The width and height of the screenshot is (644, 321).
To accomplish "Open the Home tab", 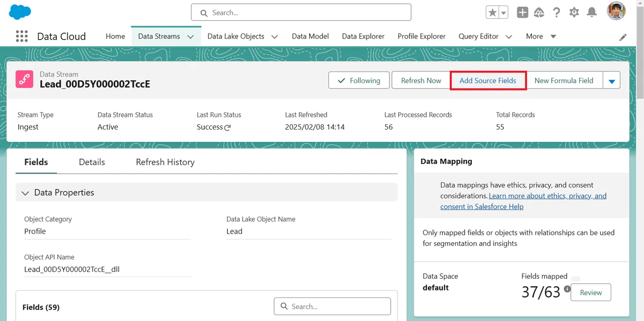I will pos(115,36).
